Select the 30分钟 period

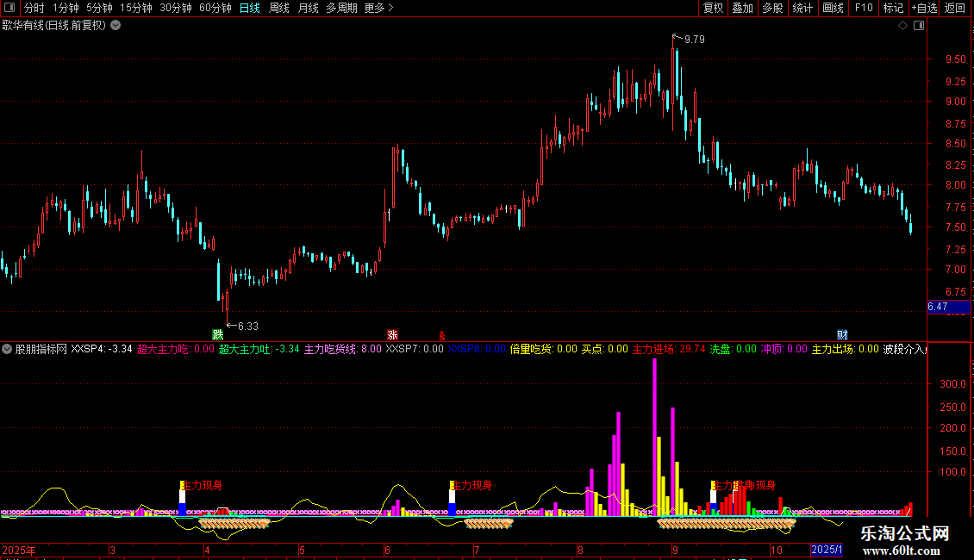pos(176,8)
